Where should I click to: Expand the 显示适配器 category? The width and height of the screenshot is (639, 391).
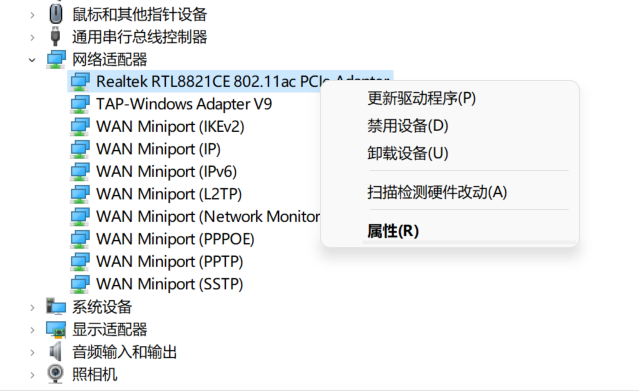32,330
